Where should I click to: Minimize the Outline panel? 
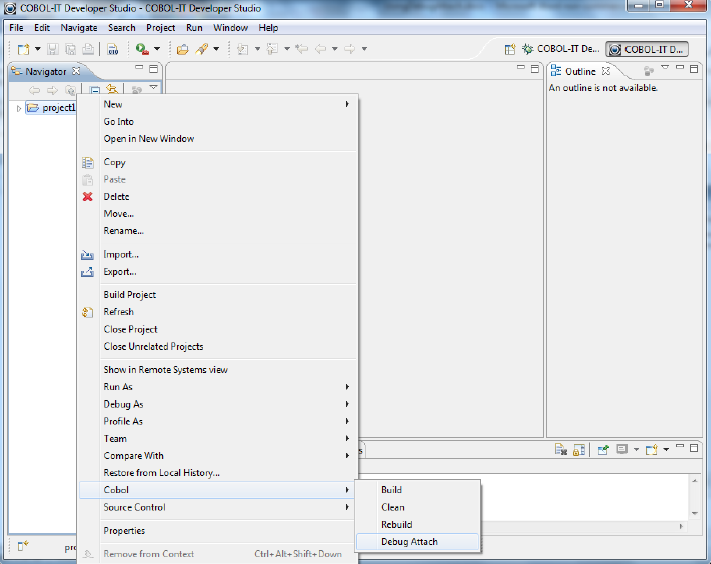tap(679, 68)
